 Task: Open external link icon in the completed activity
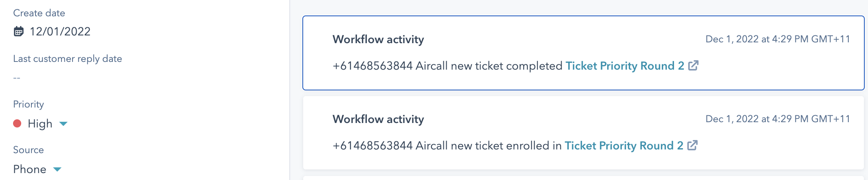(694, 66)
